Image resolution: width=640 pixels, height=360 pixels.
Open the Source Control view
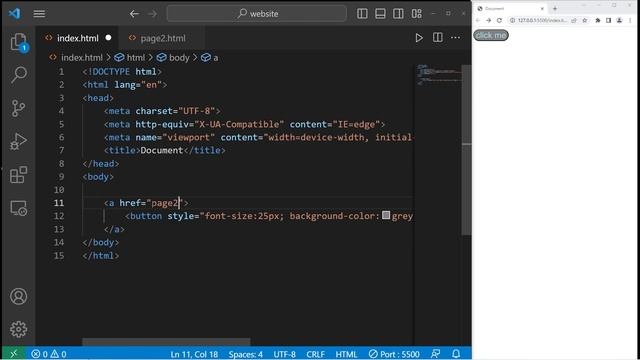19,108
